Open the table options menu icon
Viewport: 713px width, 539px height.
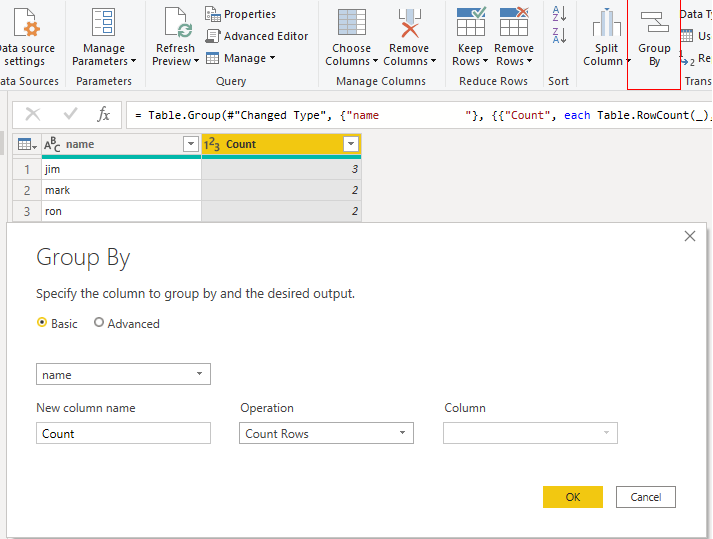pyautogui.click(x=27, y=145)
